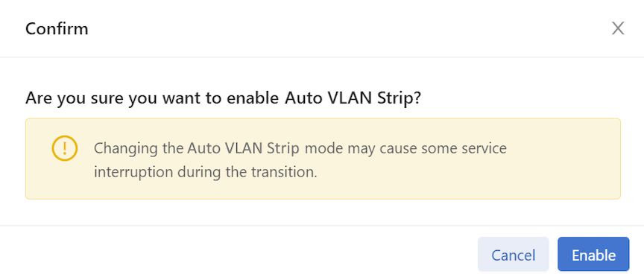
Task: Cancel the Auto VLAN Strip change
Action: 513,254
